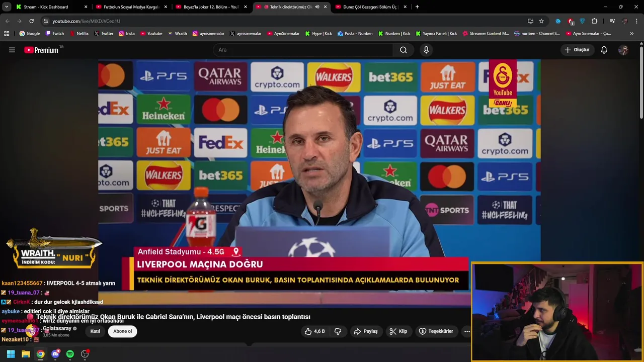Close the Dune: Çöl Gezegeni tab

[405, 7]
